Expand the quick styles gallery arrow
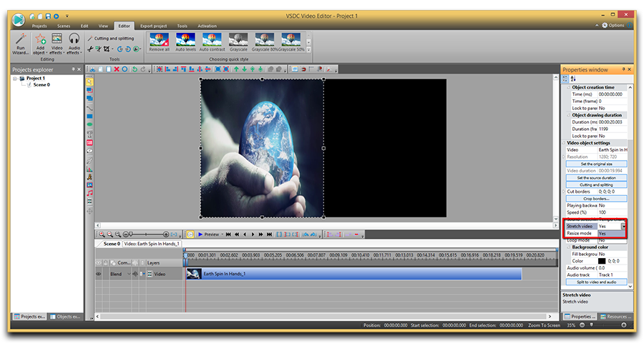Viewport: 644px width, 351px height. point(309,49)
